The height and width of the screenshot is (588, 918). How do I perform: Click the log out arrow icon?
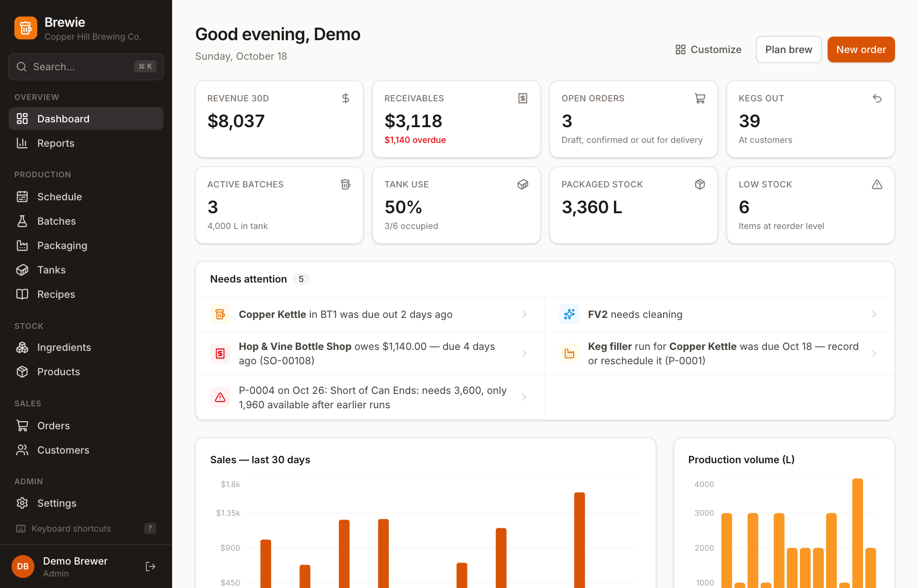pyautogui.click(x=151, y=566)
